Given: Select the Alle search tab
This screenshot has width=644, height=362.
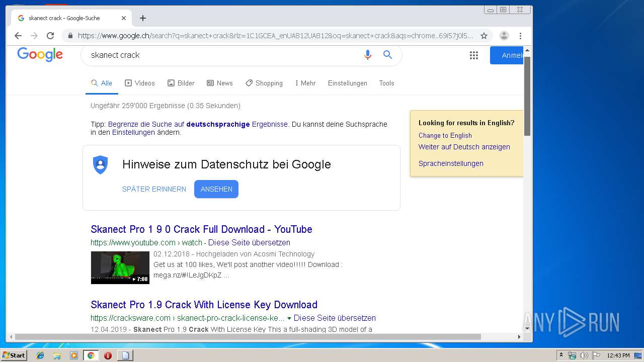Looking at the screenshot, I should point(102,83).
